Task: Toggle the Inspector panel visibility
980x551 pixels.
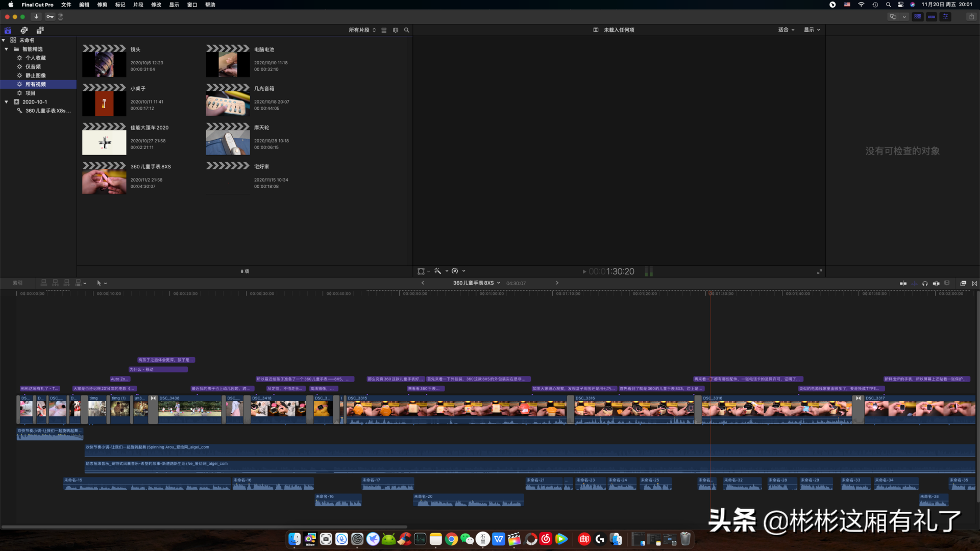Action: 945,16
